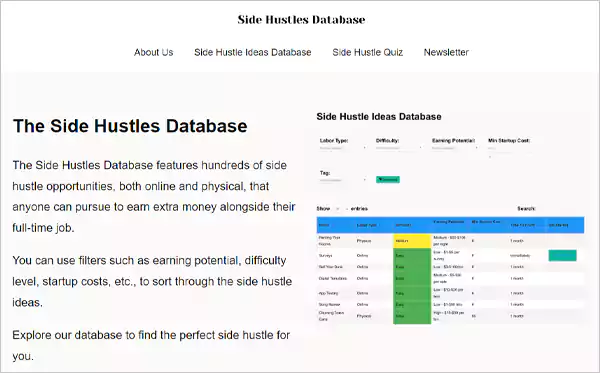Image resolution: width=600 pixels, height=373 pixels.
Task: Expand the Difficulty filter dropdown
Action: 399,148
